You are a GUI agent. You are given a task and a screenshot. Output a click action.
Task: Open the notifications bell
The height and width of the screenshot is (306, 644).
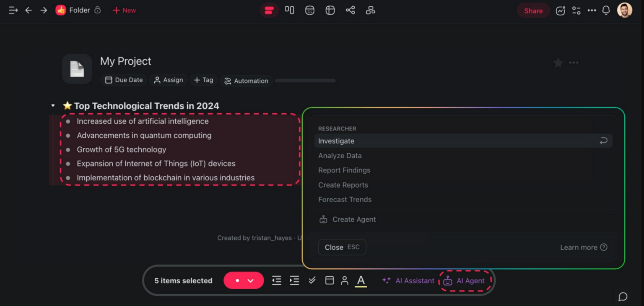(x=606, y=10)
